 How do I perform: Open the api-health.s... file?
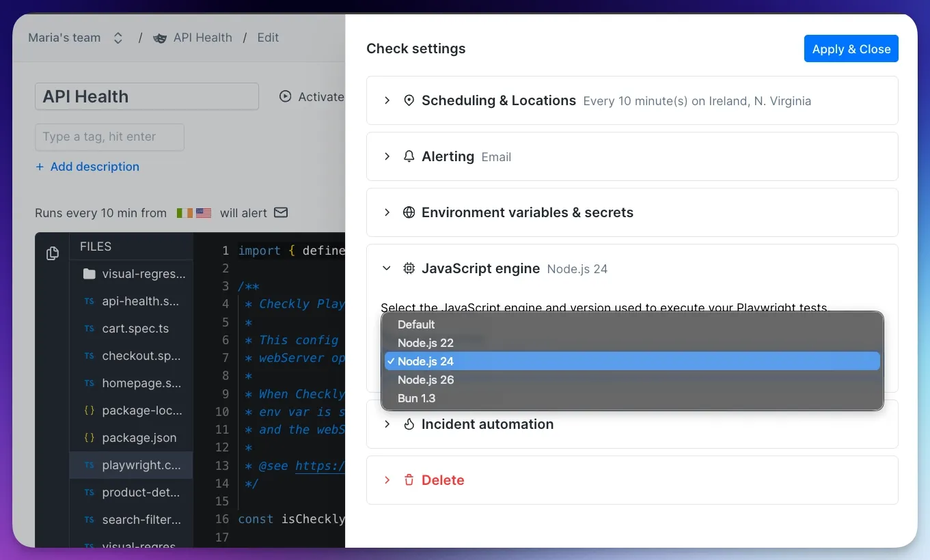tap(131, 301)
